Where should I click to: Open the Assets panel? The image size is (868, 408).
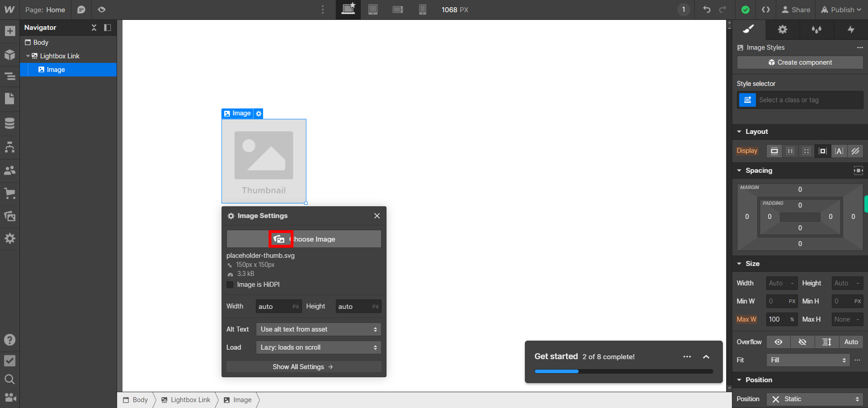9,216
